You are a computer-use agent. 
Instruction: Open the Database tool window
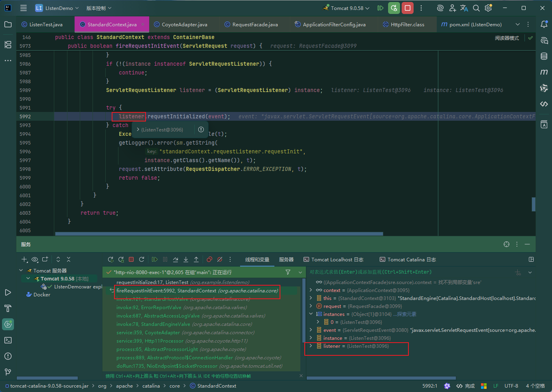(x=544, y=56)
